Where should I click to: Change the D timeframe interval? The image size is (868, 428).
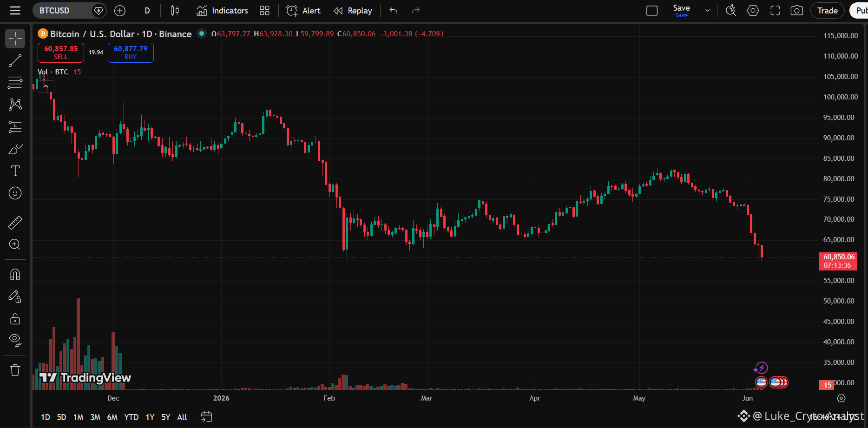[147, 11]
